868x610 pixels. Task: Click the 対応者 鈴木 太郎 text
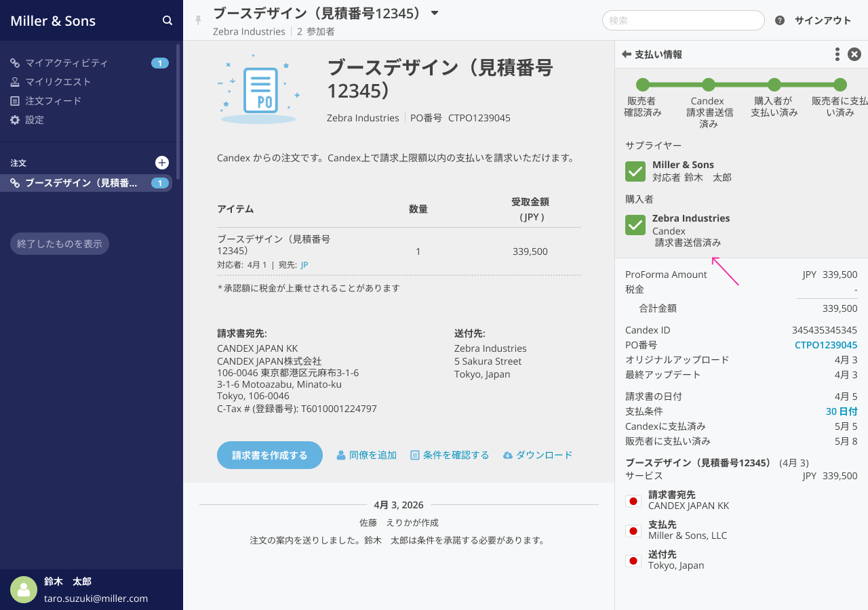[x=692, y=178]
